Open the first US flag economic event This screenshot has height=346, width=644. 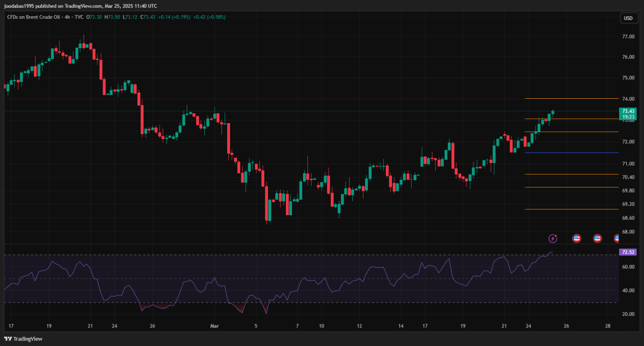tap(576, 238)
